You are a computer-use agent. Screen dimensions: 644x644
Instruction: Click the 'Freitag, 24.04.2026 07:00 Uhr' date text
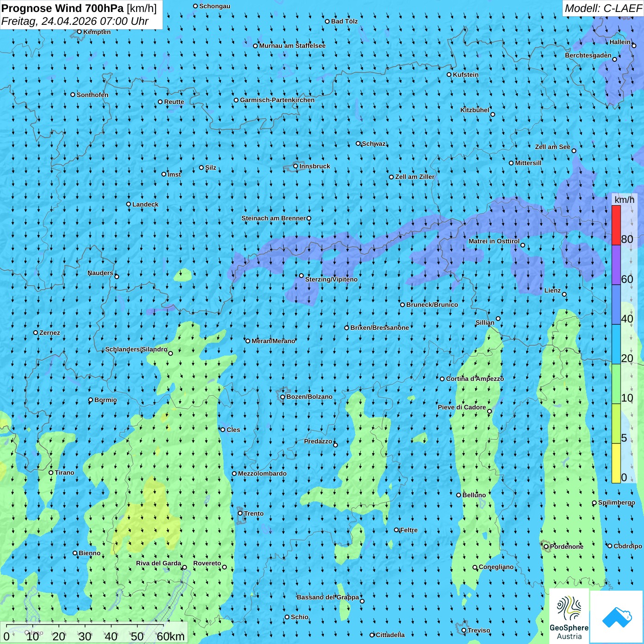pyautogui.click(x=75, y=21)
